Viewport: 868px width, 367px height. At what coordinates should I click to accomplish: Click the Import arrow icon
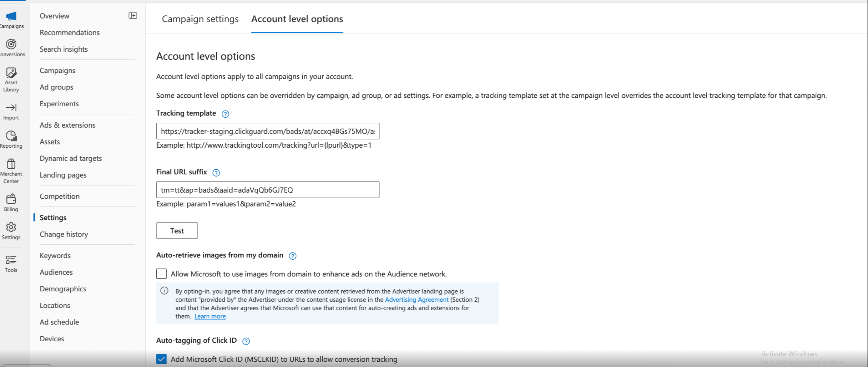click(11, 107)
